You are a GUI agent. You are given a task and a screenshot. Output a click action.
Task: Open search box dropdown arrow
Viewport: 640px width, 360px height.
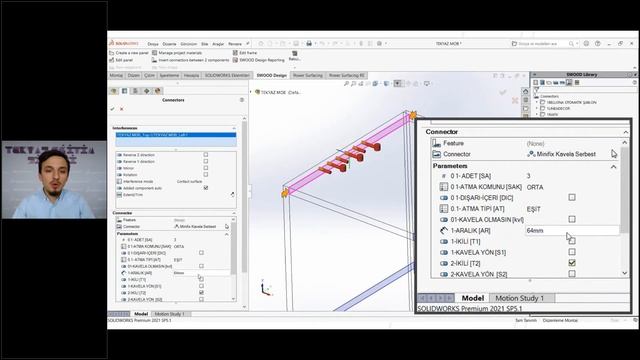pos(577,44)
